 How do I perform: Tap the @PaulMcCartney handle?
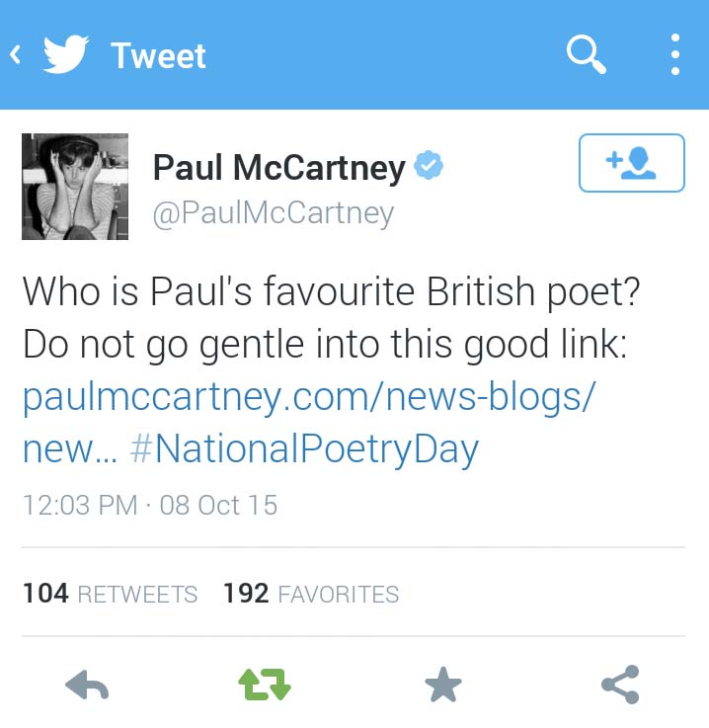click(x=273, y=212)
